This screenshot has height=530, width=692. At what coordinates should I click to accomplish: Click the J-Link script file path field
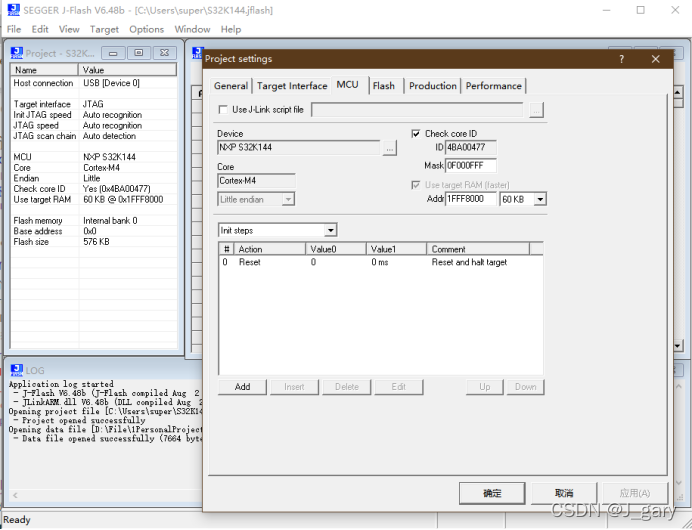pyautogui.click(x=417, y=110)
